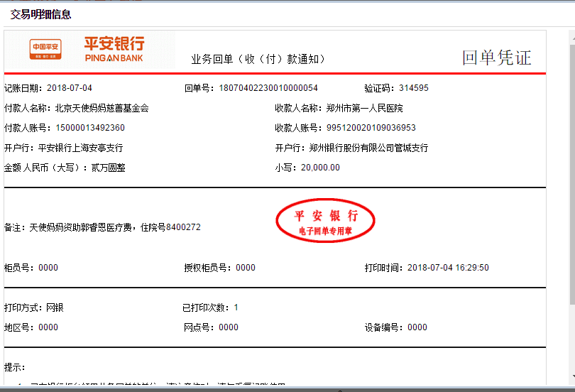Screen dimensions: 575x392
Task: Click the red 平安银行 电子回单专用章 stamp
Action: tap(325, 221)
